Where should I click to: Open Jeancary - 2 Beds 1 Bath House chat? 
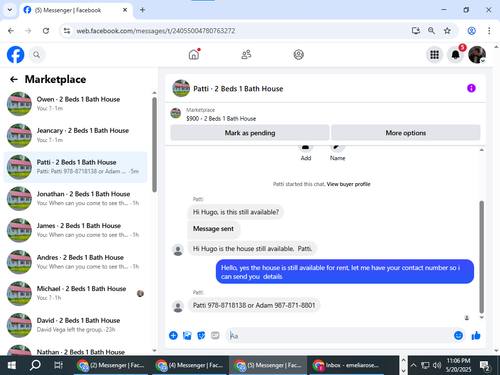point(76,135)
